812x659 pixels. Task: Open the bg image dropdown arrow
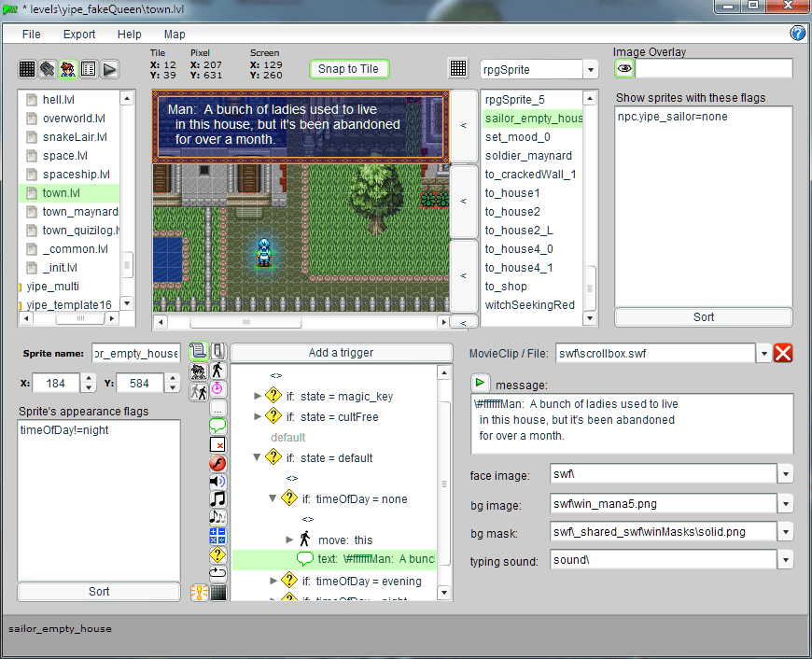[786, 504]
